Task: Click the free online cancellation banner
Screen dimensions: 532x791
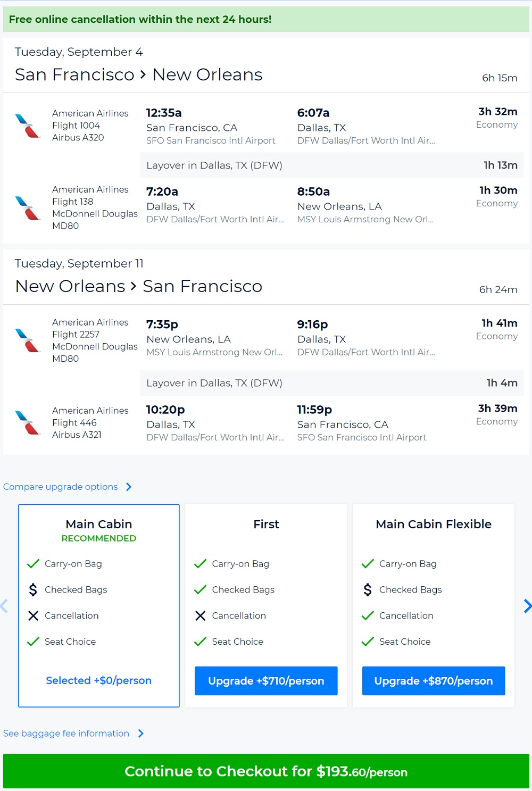Action: [266, 20]
